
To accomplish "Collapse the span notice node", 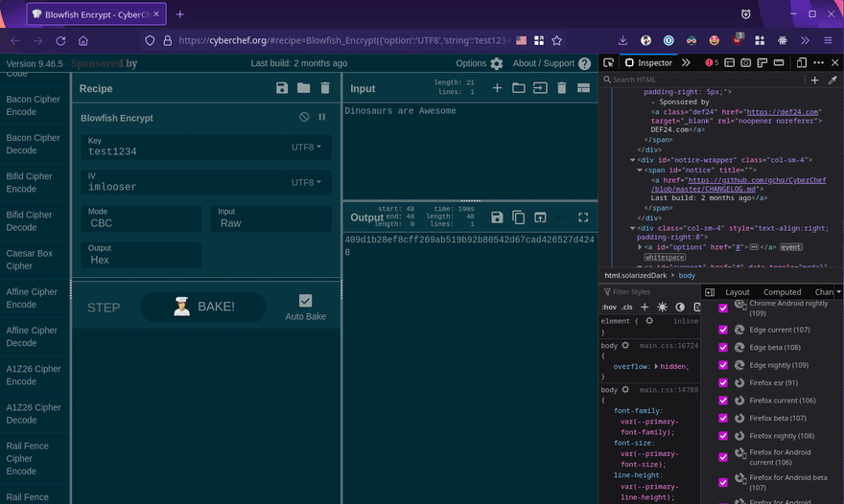I will (x=640, y=170).
